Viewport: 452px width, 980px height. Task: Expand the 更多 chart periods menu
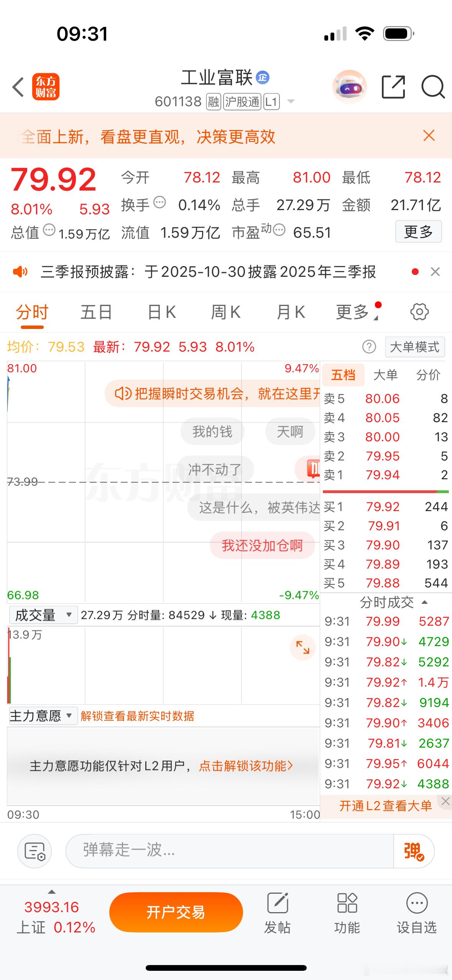(x=357, y=312)
